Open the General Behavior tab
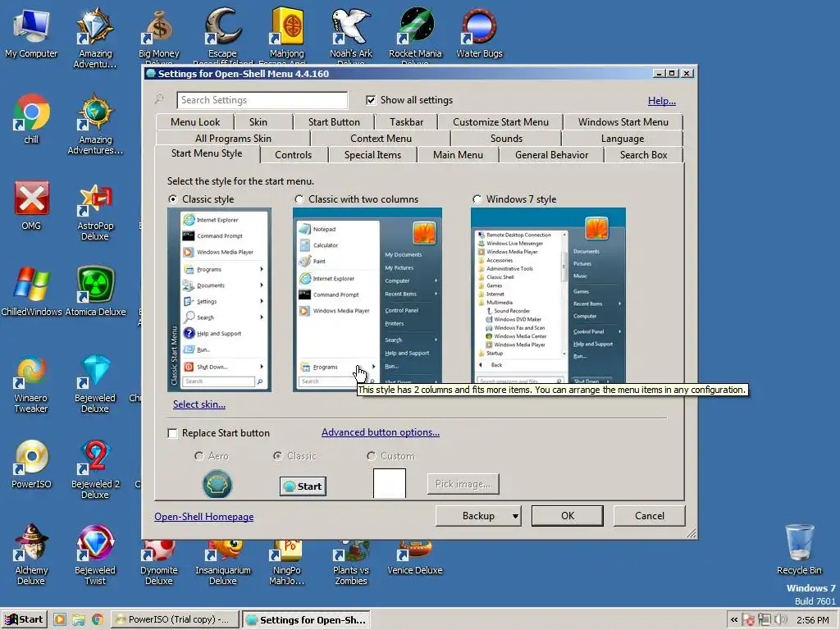 tap(551, 155)
